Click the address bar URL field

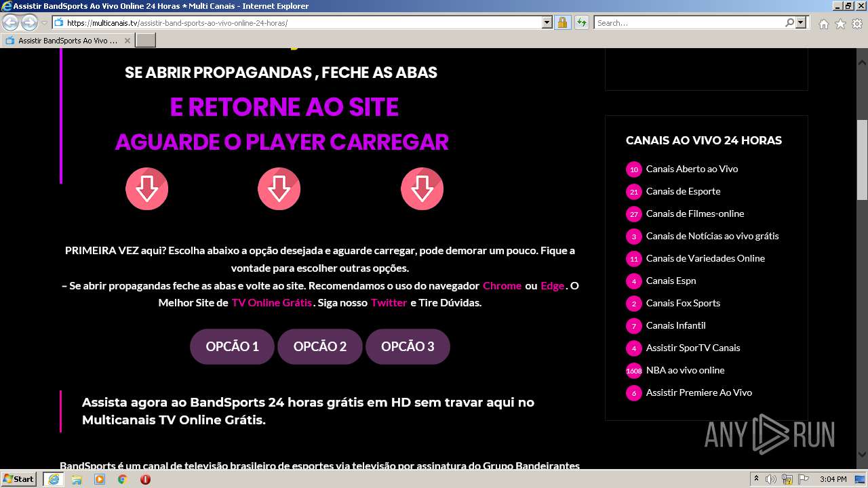pos(297,22)
